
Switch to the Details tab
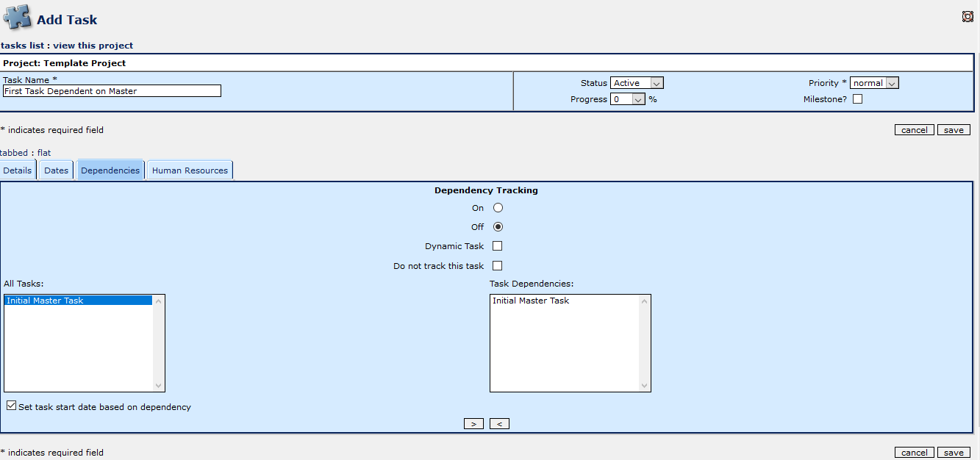click(18, 170)
